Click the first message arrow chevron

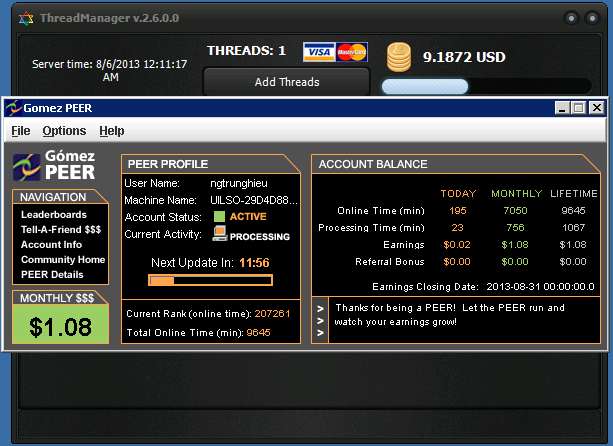(x=320, y=308)
